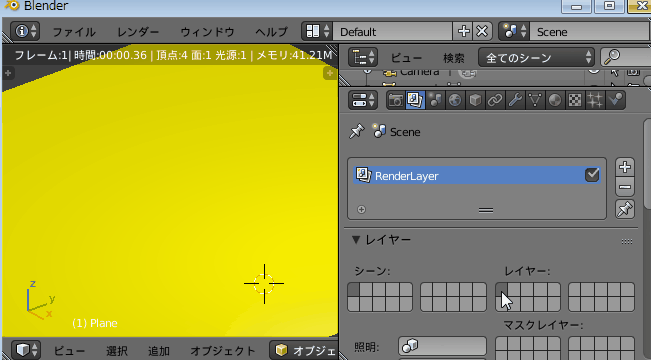Open the ファイル menu
Screen dimensions: 651x360
pyautogui.click(x=74, y=32)
